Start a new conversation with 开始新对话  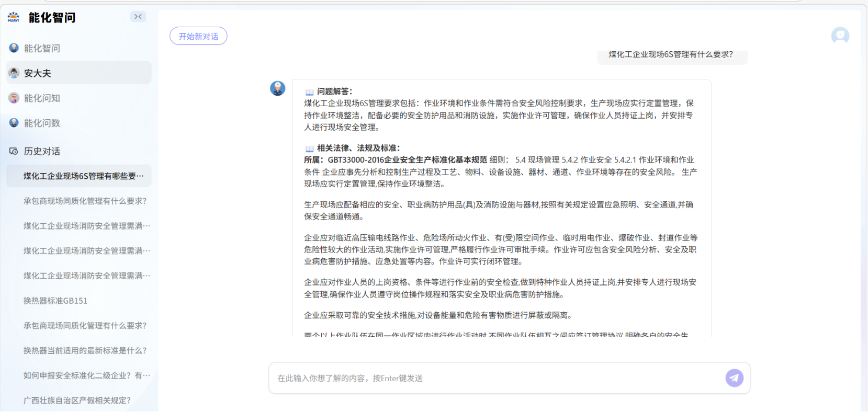pyautogui.click(x=198, y=36)
